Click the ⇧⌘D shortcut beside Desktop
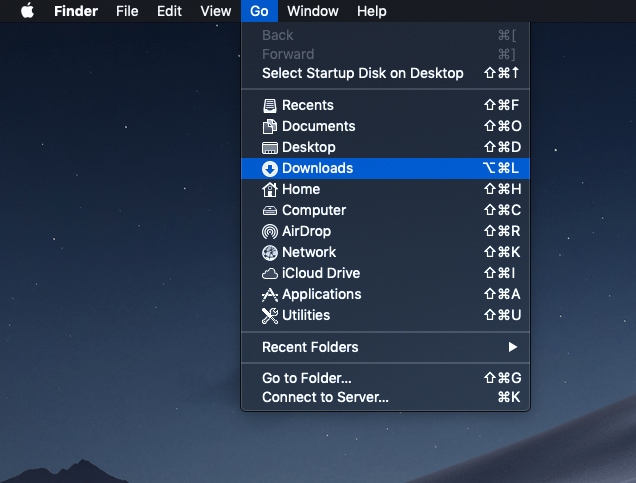This screenshot has height=483, width=636. click(x=502, y=148)
